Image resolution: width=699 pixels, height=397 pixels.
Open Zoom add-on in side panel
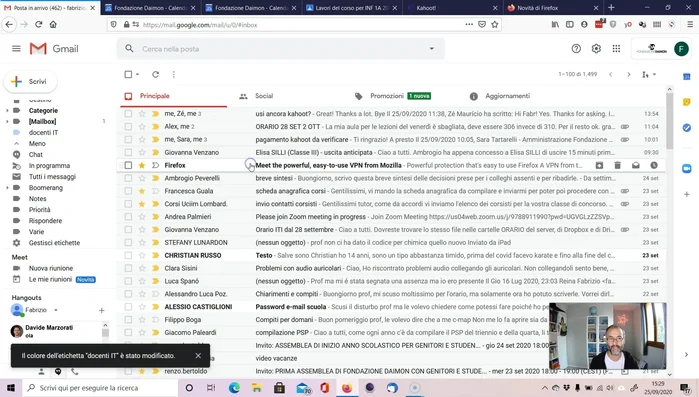click(x=687, y=168)
